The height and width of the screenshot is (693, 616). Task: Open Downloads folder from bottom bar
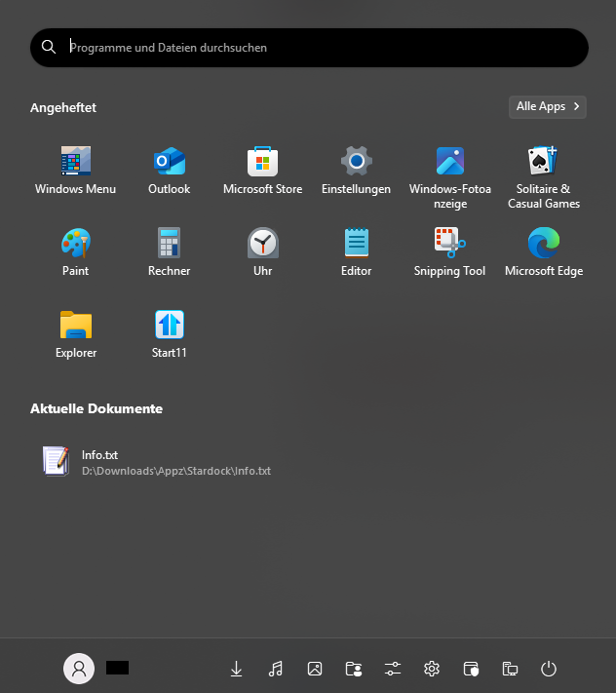[x=236, y=669]
